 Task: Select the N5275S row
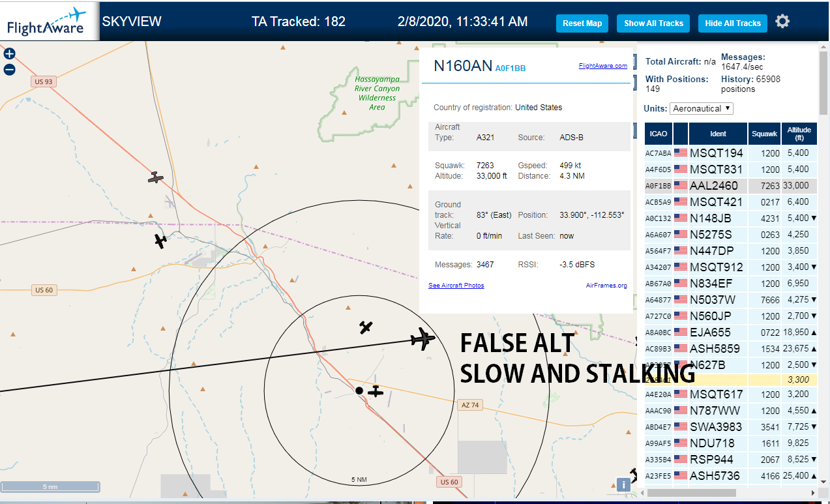[x=731, y=235]
